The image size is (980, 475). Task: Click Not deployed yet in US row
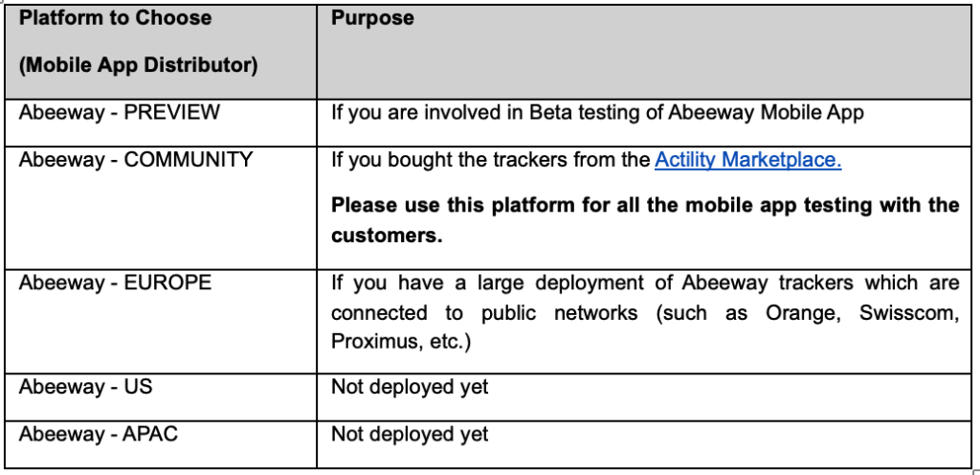pos(410,387)
